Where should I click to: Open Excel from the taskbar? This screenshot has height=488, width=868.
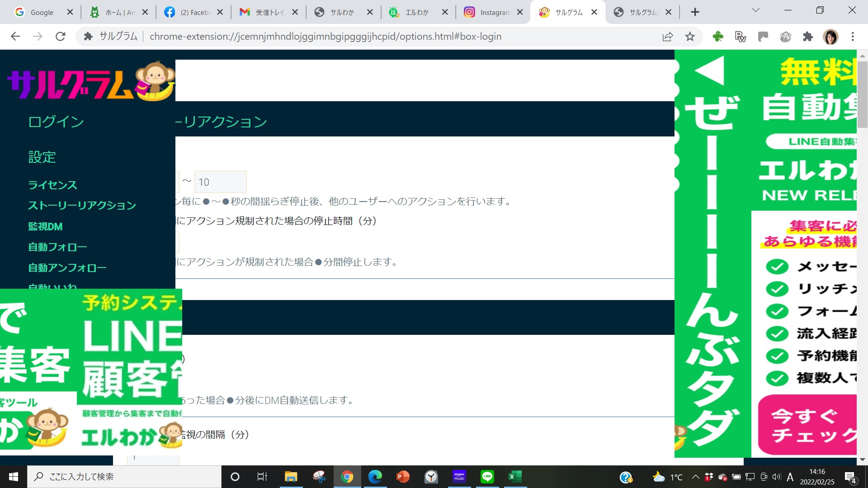tap(515, 477)
